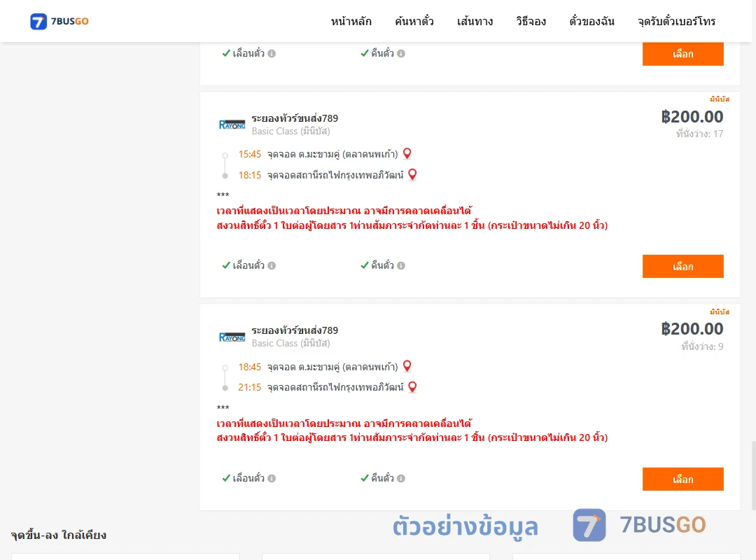Screen dimensions: 756x560
Task: Click stop จุดจอดสถานีรถไฟกรุงเทพอภิวัฒน์ at 18:15
Action: tap(335, 175)
